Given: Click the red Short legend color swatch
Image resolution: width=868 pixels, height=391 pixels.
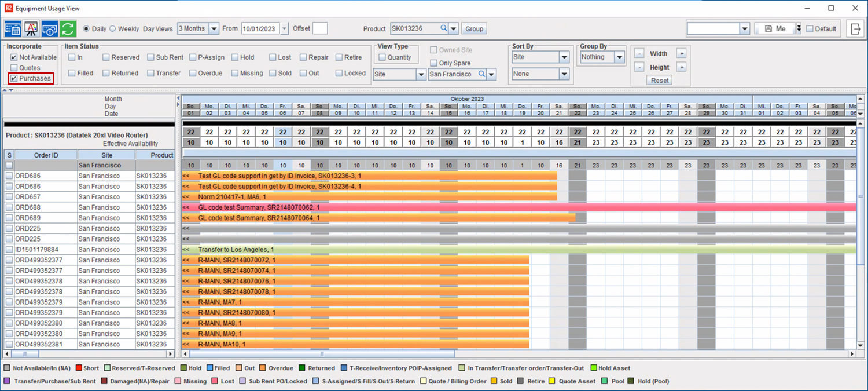Looking at the screenshot, I should [79, 368].
